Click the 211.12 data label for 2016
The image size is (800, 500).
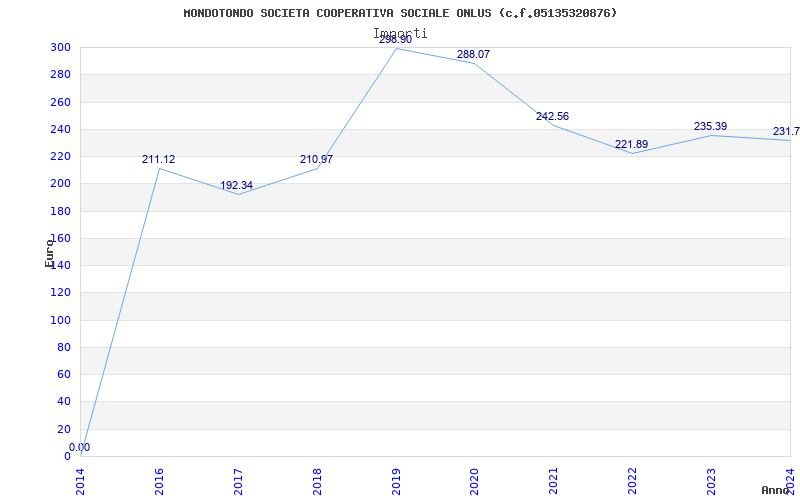click(158, 160)
